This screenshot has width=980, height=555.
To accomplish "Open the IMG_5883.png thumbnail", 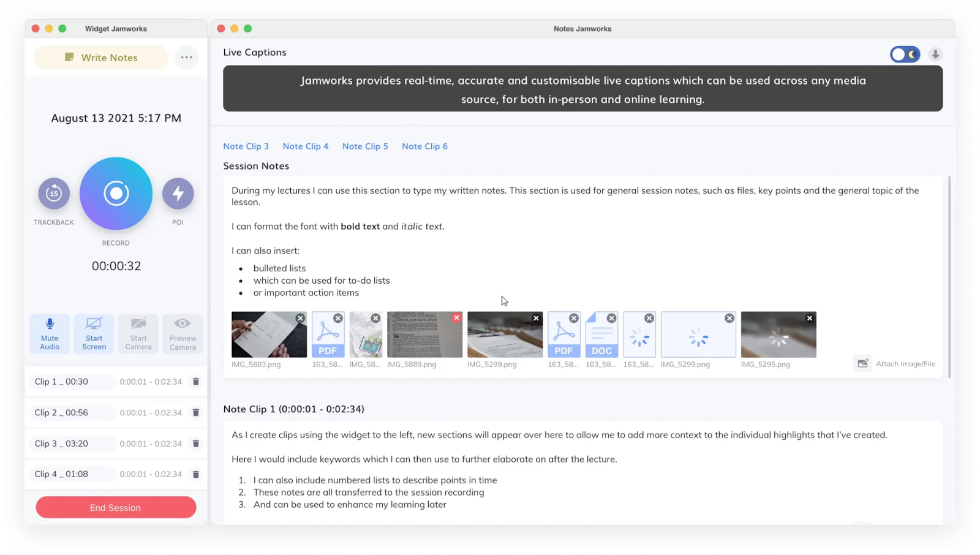I will click(269, 334).
